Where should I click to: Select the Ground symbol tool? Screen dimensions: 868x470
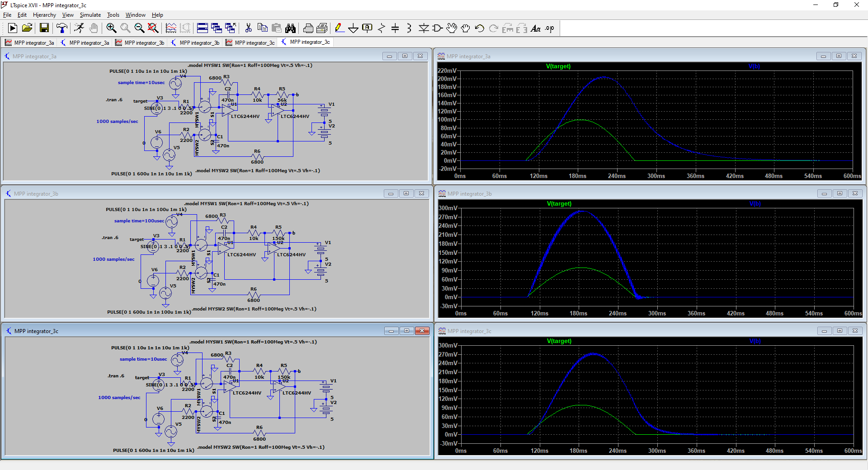point(353,28)
